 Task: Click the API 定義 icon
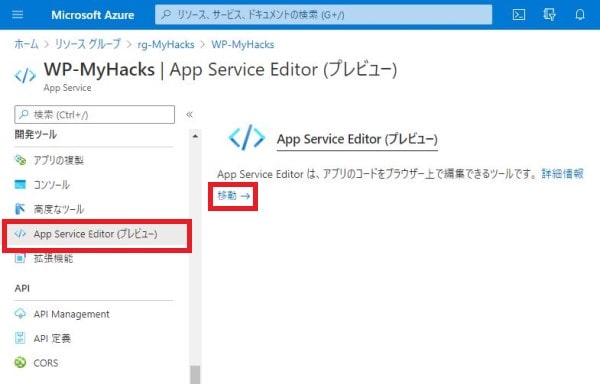(20, 338)
